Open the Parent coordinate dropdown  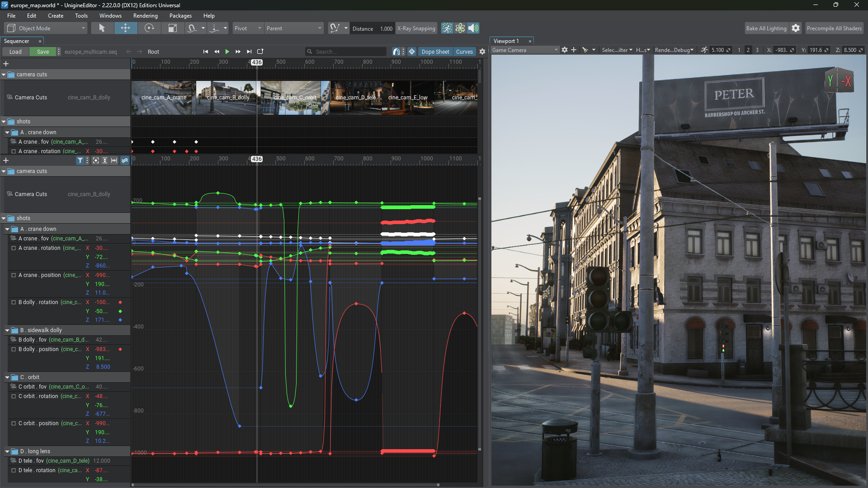point(294,28)
